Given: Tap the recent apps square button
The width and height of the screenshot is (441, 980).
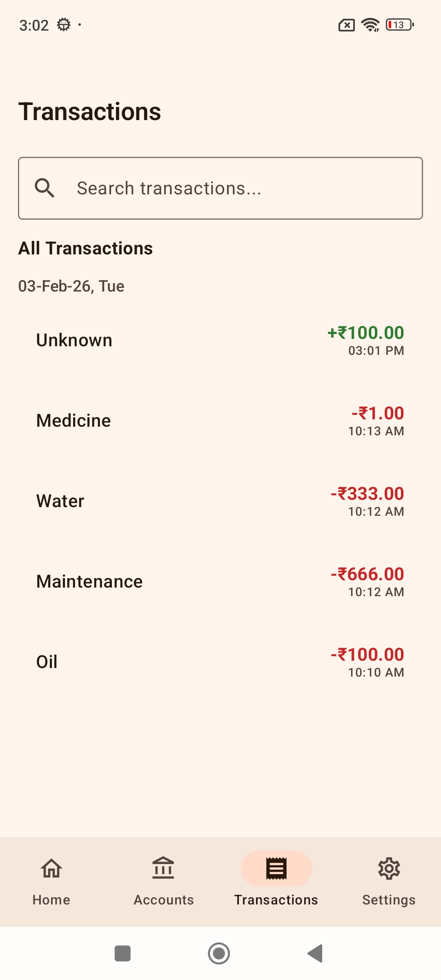Looking at the screenshot, I should (122, 953).
